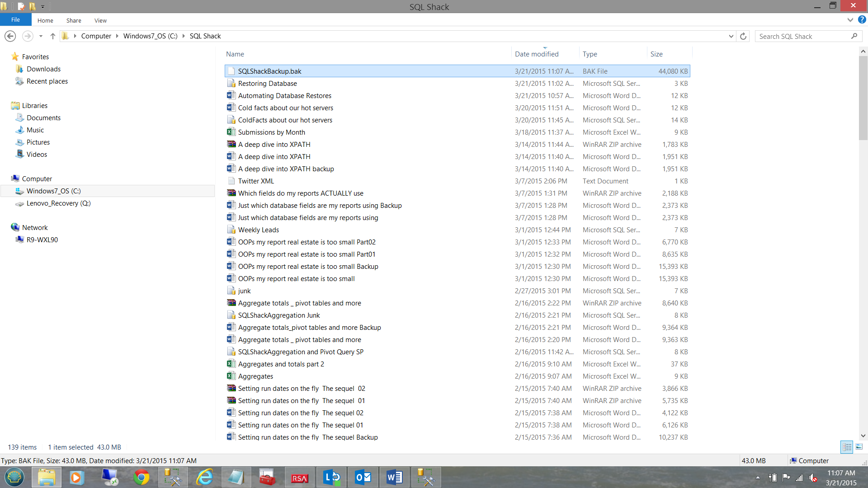The width and height of the screenshot is (868, 488).
Task: Open the recent locations dropdown arrow
Action: [41, 36]
